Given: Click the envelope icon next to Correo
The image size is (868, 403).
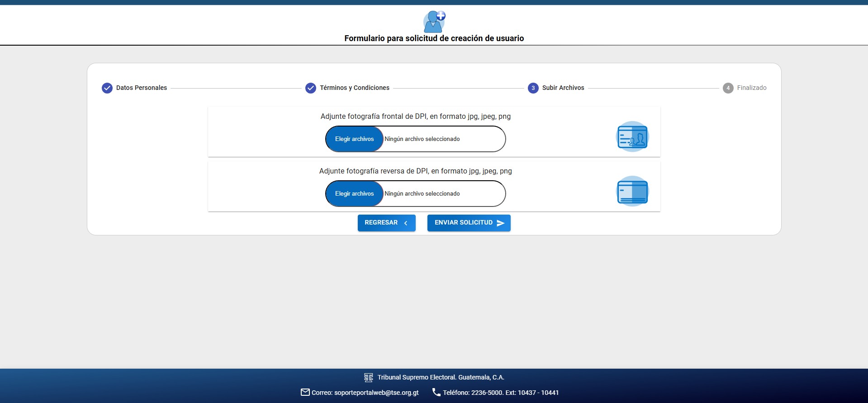Looking at the screenshot, I should (305, 392).
